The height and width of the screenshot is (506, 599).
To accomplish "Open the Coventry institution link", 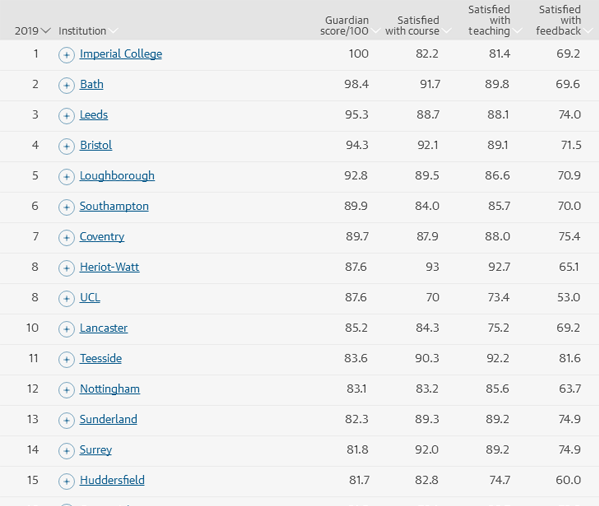I will (x=102, y=237).
